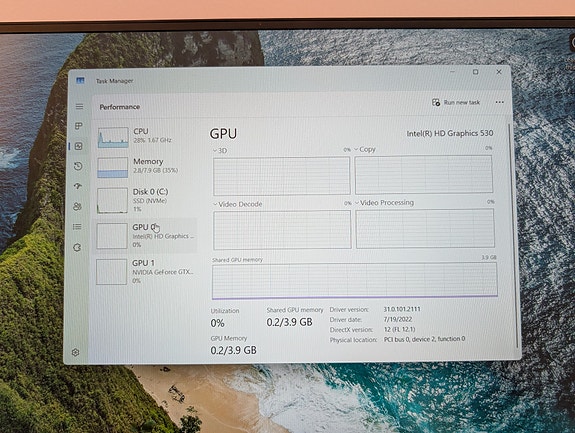Screen dimensions: 575x433
Task: Expand the Video Processing engine dropdown
Action: coord(384,203)
